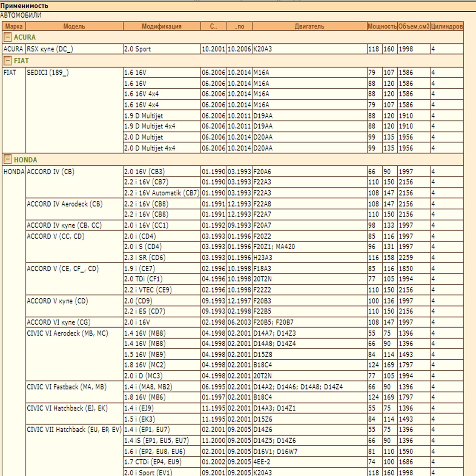Click the АВТОМОБИЛИ label
This screenshot has height=476, width=476.
21,15
